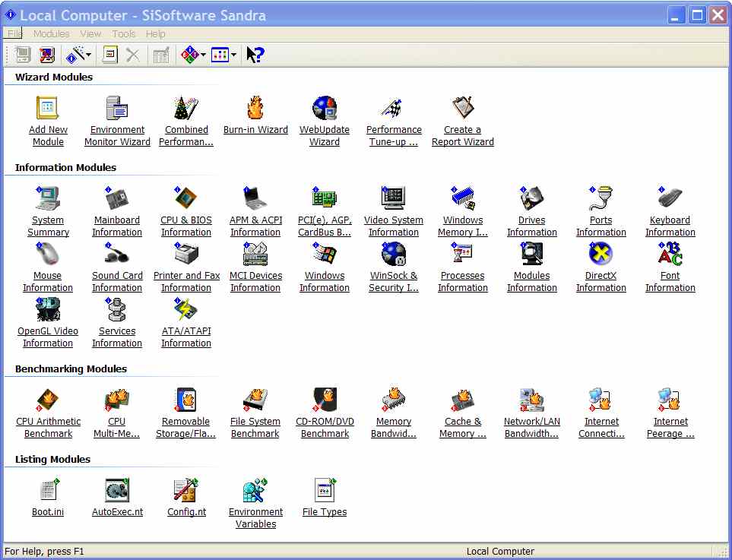Click the Config.nt listing link
732x560 pixels.
point(186,512)
